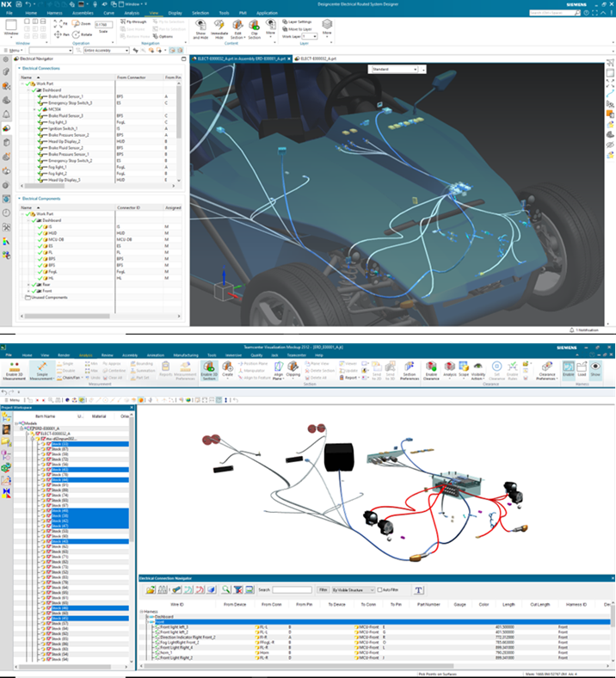
Task: Switch to second ELECT-E000032_A.prt document tab
Action: 317,59
